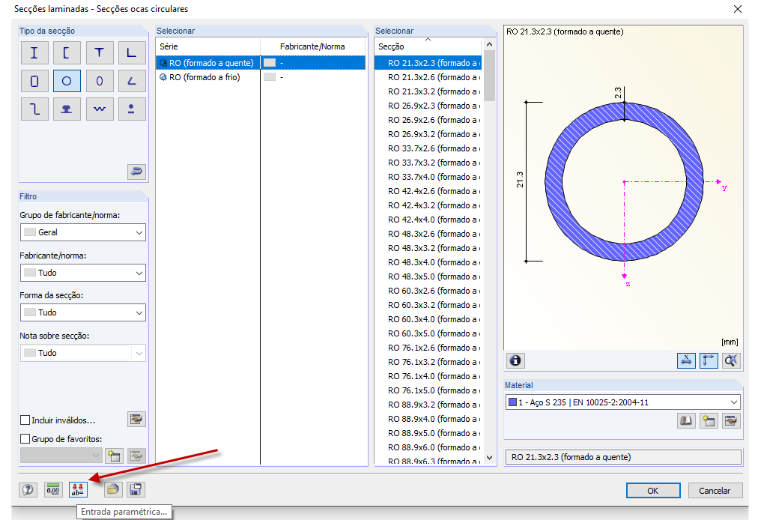Open the Fabricante/norma Tudo dropdown
Viewport: 760px width, 520px height.
(83, 273)
